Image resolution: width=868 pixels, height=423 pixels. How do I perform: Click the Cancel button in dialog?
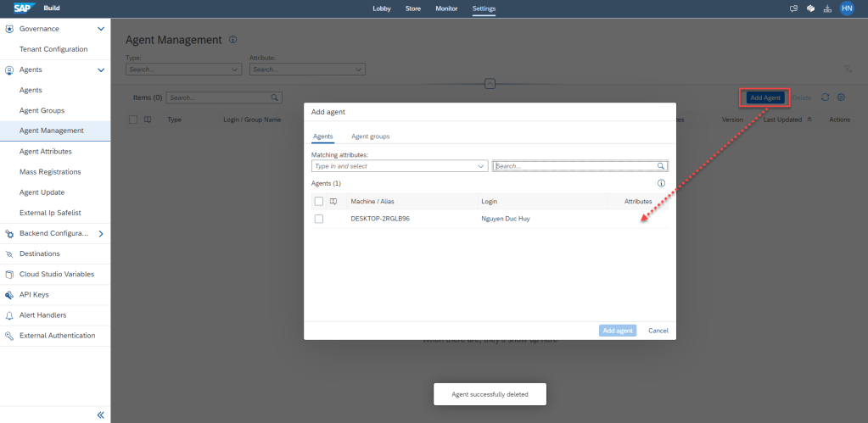[658, 331]
